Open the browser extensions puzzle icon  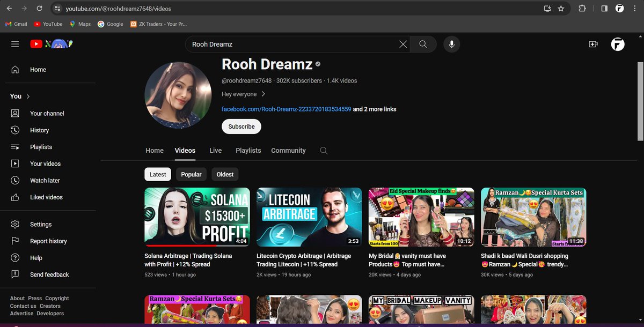582,9
